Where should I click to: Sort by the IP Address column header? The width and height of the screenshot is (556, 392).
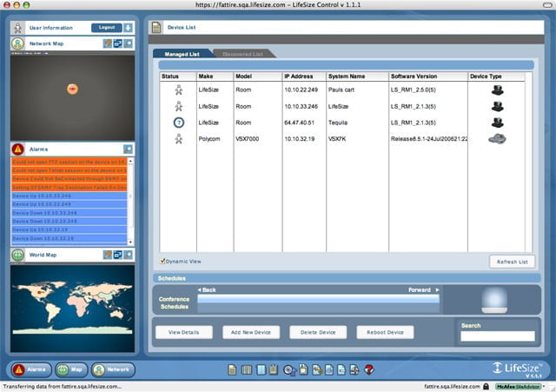point(304,76)
